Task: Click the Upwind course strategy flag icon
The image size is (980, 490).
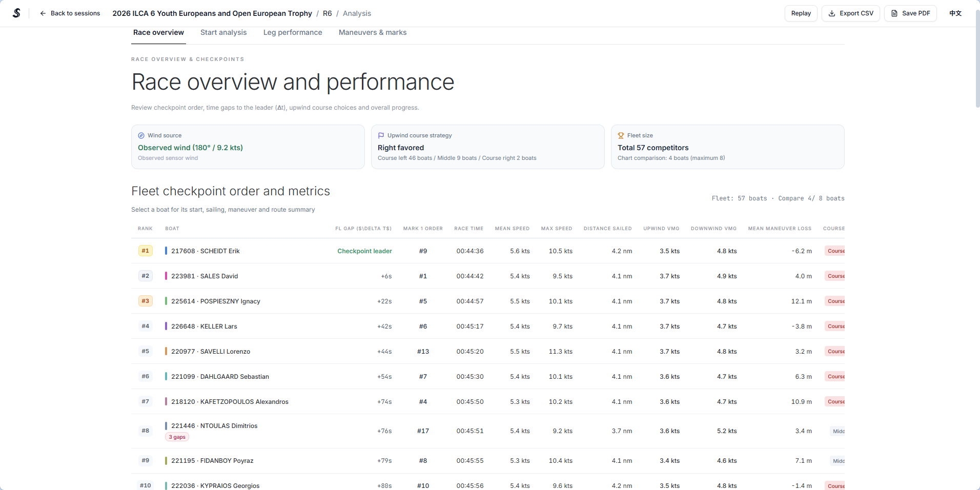Action: pos(381,135)
